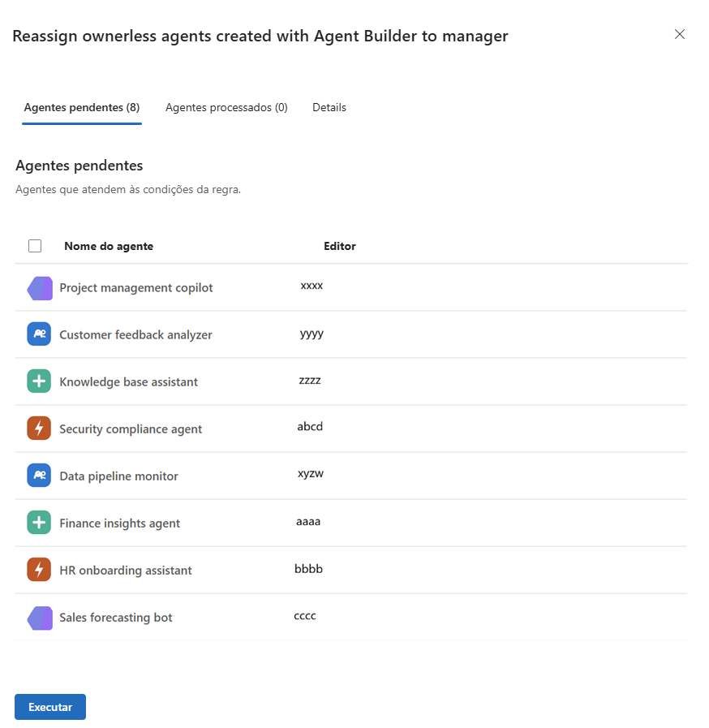This screenshot has height=728, width=709.
Task: Tick the select-all checkbox in table header
Action: pos(35,246)
